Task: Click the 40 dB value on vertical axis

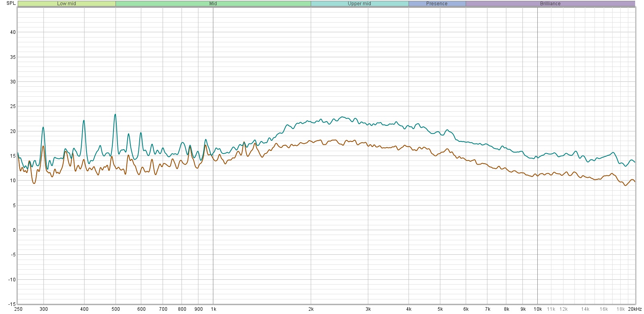Action: [13, 32]
